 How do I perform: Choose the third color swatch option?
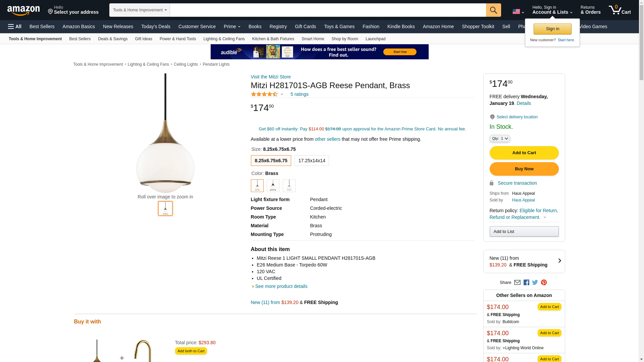coord(289,186)
